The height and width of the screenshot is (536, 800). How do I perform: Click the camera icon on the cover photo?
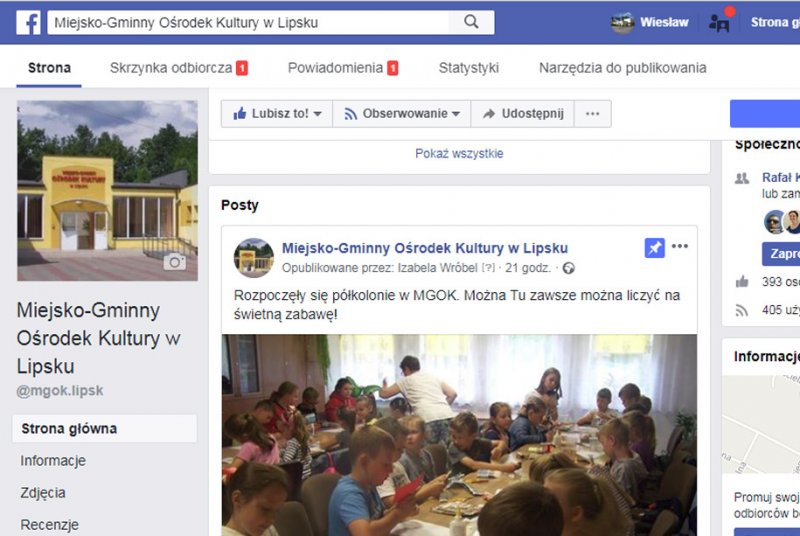click(x=174, y=262)
